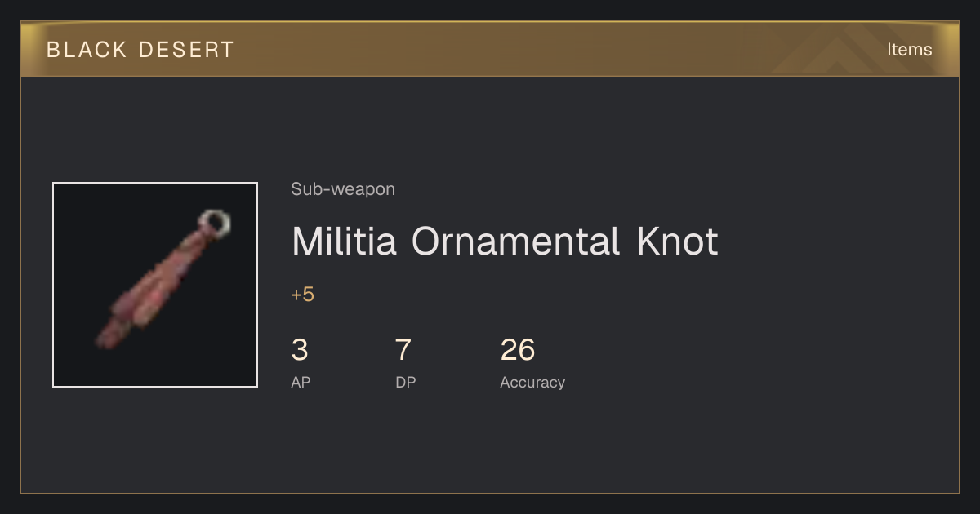Click the +5 enhancement level indicator
Viewport: 980px width, 514px height.
click(x=302, y=295)
